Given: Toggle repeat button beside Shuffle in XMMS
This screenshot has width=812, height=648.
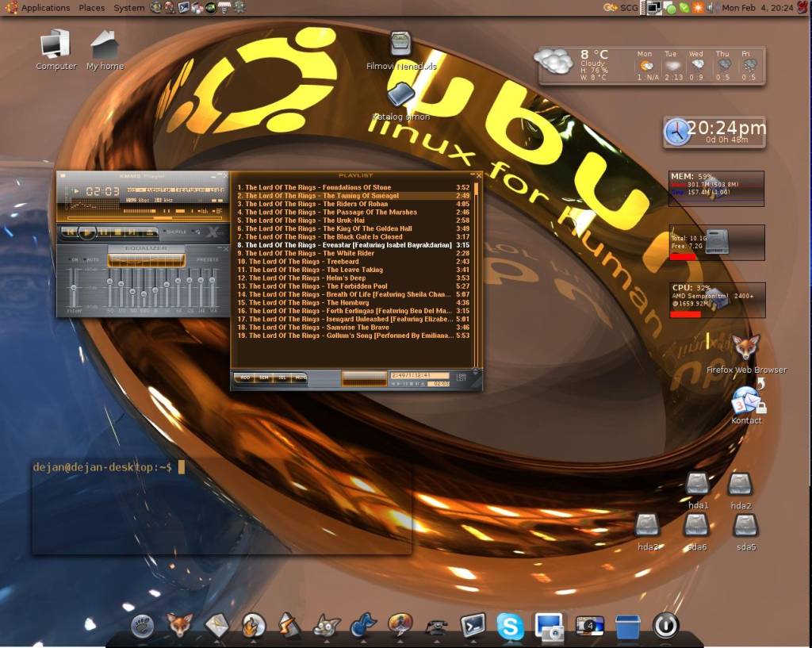Looking at the screenshot, I should click(x=197, y=232).
